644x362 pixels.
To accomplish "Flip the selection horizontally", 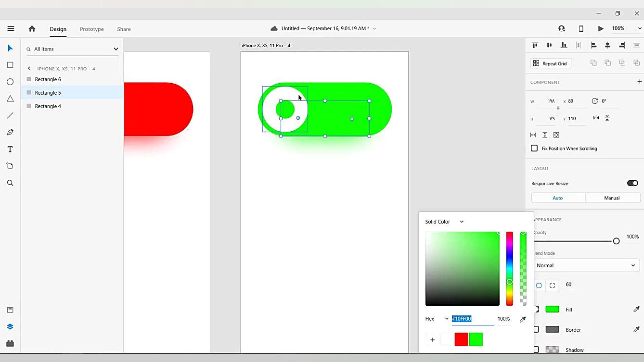I will (x=596, y=118).
